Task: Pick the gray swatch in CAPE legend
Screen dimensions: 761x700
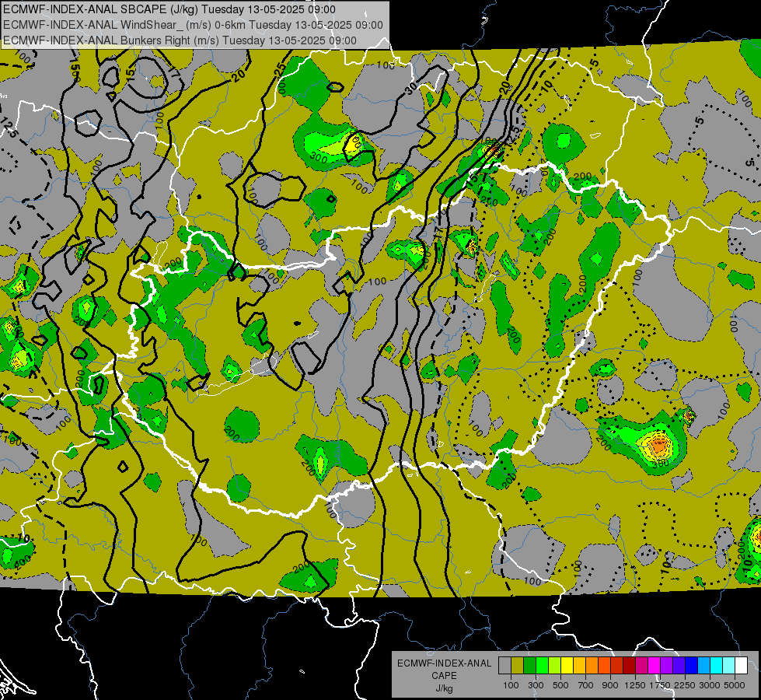Action: click(x=504, y=666)
